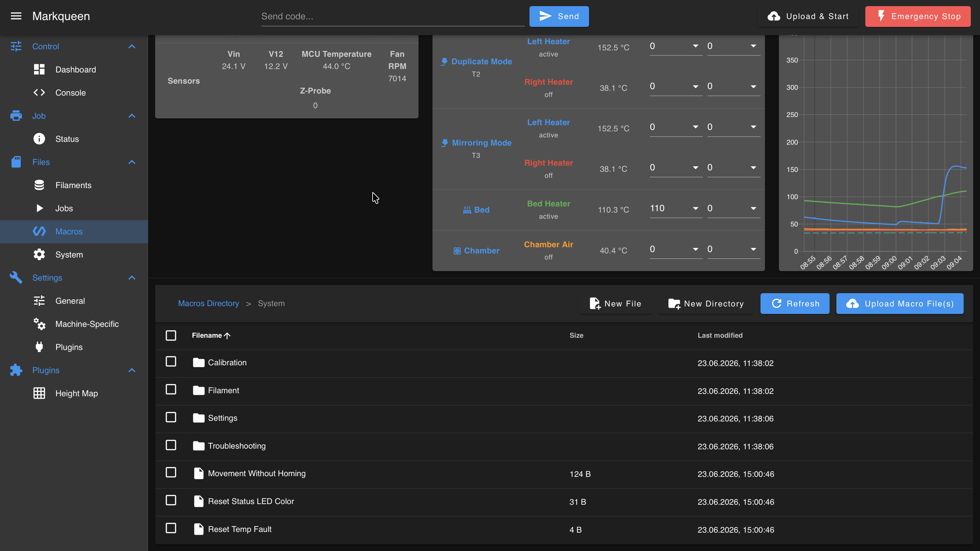Click the Calibration folder icon

tap(199, 363)
